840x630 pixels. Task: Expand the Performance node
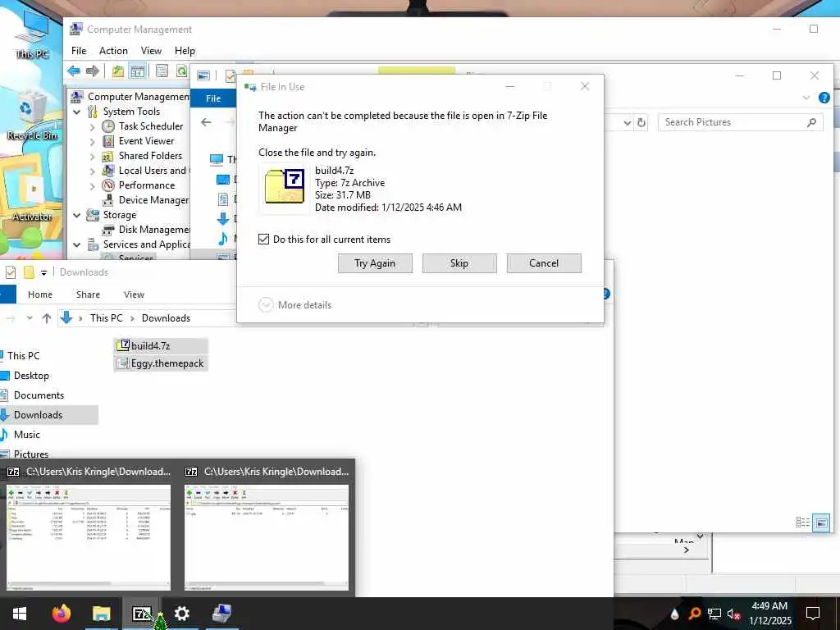click(92, 186)
